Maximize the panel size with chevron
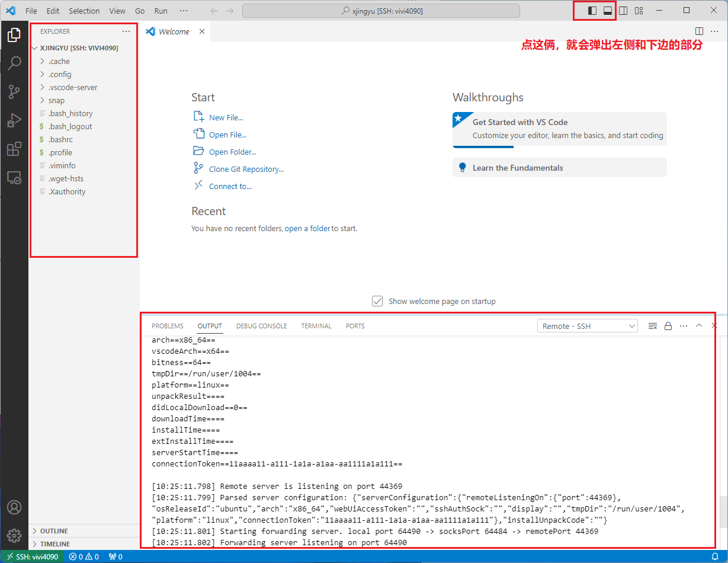The height and width of the screenshot is (563, 728). point(699,326)
